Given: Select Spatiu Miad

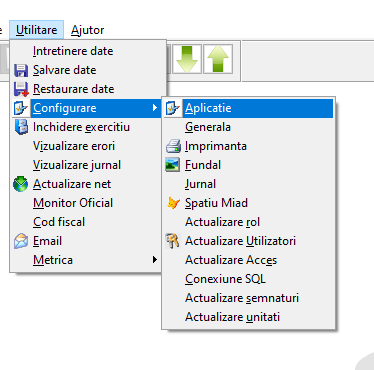Looking at the screenshot, I should tap(248, 203).
